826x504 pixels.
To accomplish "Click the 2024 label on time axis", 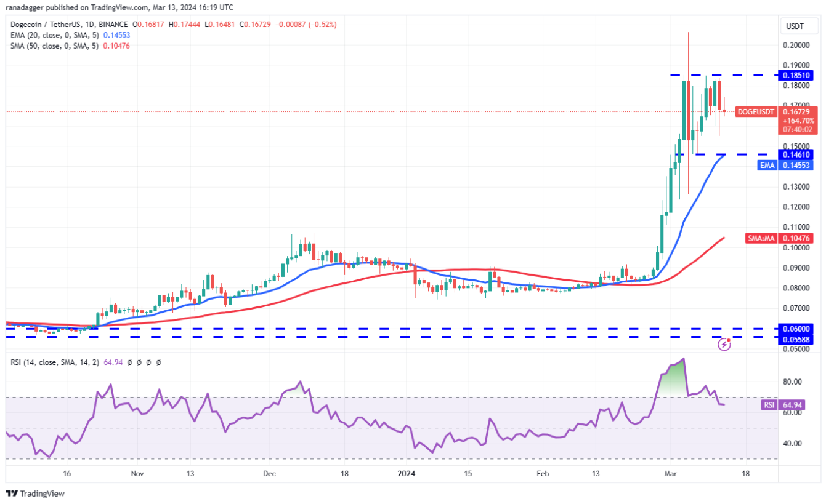I will click(405, 474).
